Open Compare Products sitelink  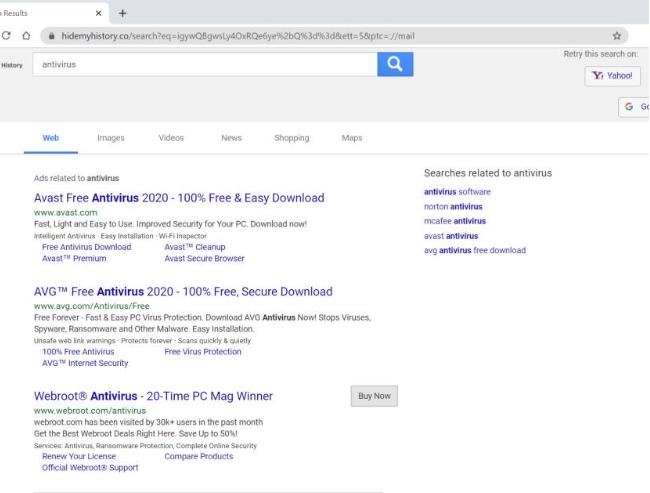(199, 456)
